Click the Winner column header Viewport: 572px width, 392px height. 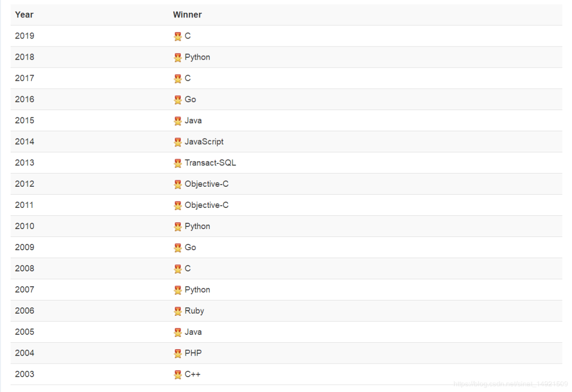pos(187,15)
